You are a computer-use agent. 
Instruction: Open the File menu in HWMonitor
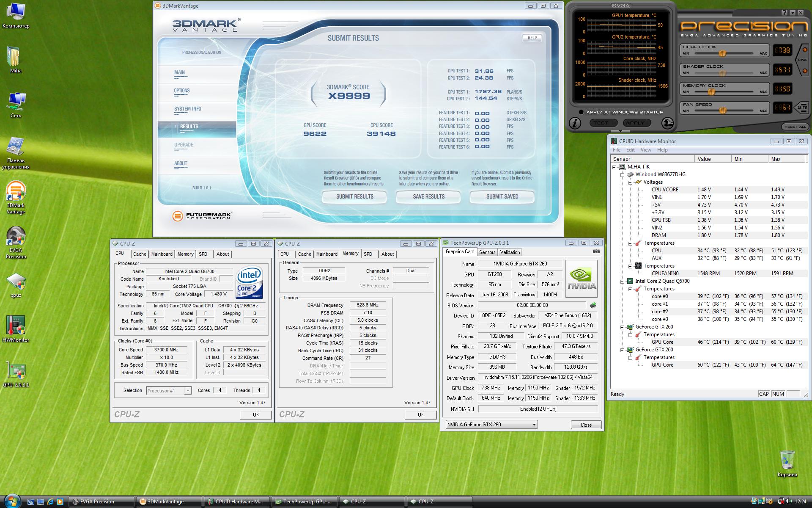click(x=617, y=150)
